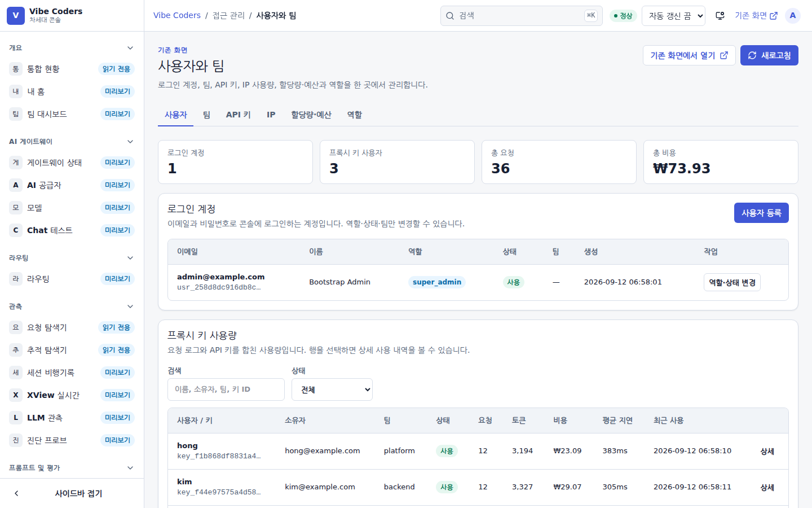Collapse the 프롬프트 및 평가 section
This screenshot has width=812, height=508.
(x=130, y=468)
